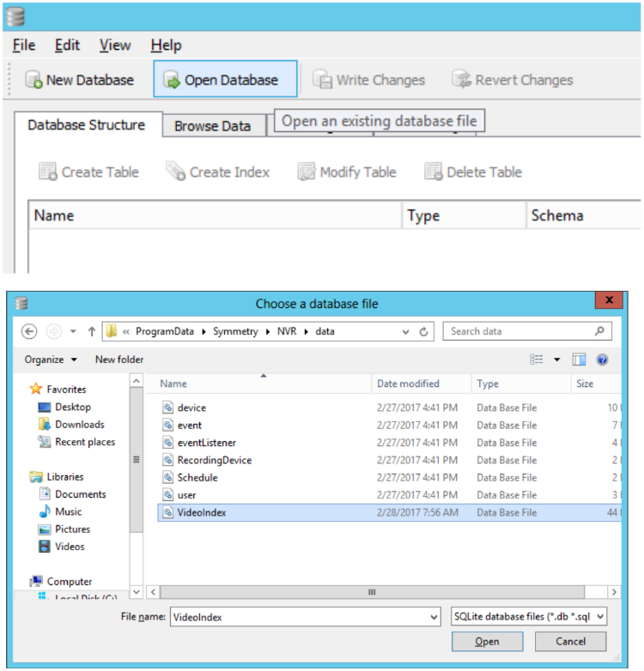Image resolution: width=644 pixels, height=671 pixels.
Task: Click the Create Table button
Action: (88, 172)
